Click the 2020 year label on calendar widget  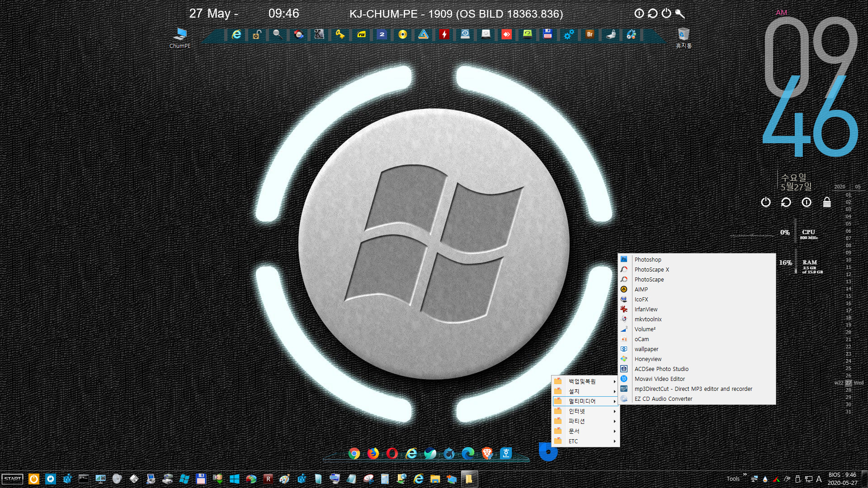pyautogui.click(x=840, y=187)
